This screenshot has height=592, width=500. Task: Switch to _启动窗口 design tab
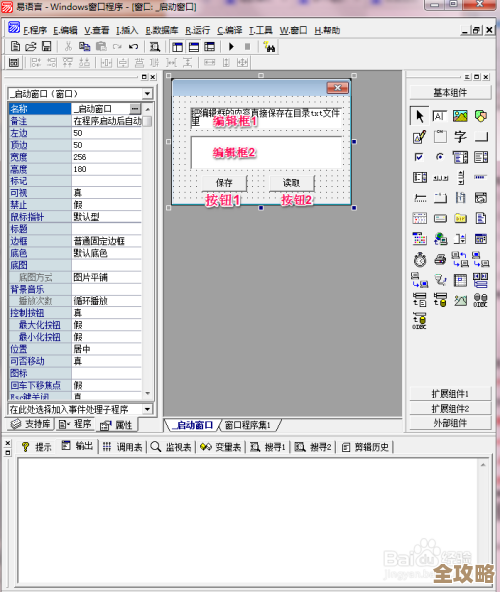tap(192, 426)
